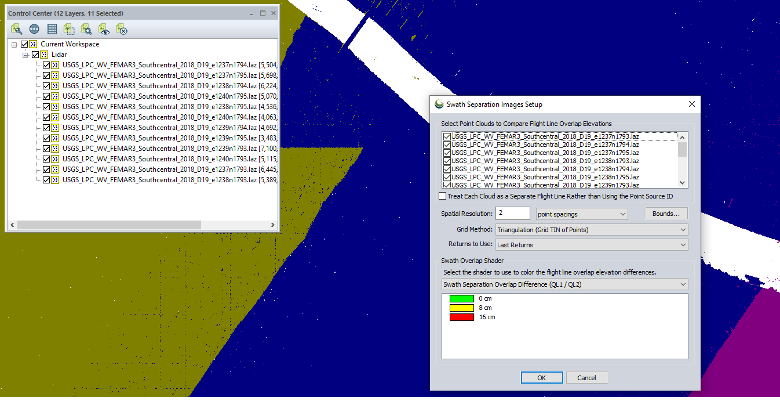
Task: Click the Lidar group layer-type icon
Action: (x=44, y=54)
